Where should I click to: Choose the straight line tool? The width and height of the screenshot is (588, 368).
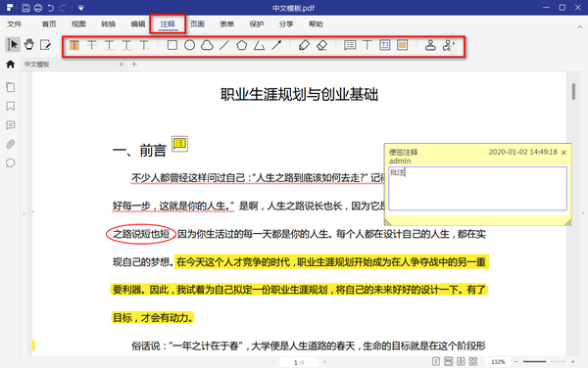pyautogui.click(x=224, y=45)
